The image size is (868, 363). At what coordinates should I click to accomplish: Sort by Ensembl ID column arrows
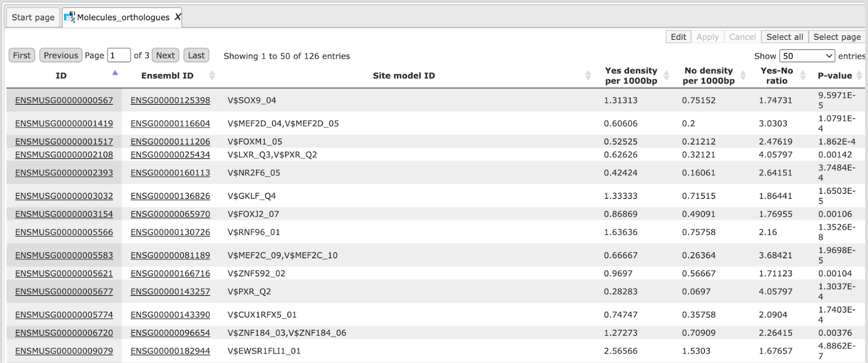pos(212,75)
